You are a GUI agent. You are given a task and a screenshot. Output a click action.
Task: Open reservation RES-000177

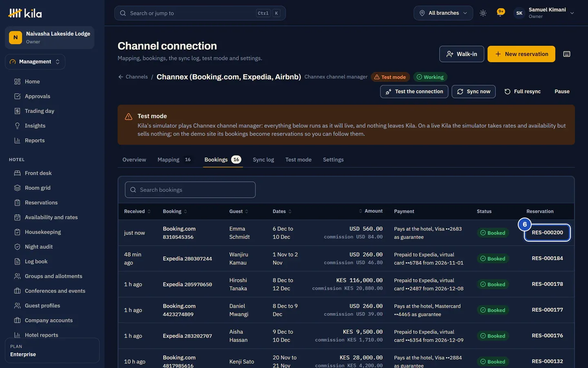547,310
